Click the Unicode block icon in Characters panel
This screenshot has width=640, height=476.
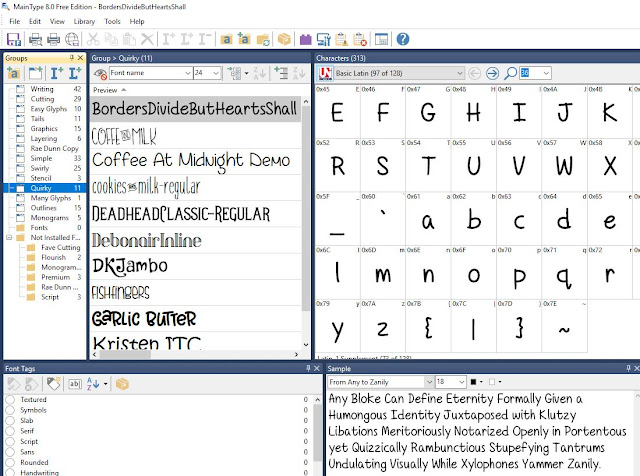[325, 73]
